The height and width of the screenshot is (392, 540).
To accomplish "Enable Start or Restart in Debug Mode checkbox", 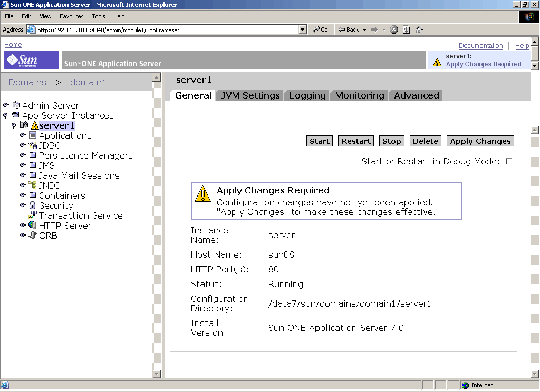I will pos(509,161).
